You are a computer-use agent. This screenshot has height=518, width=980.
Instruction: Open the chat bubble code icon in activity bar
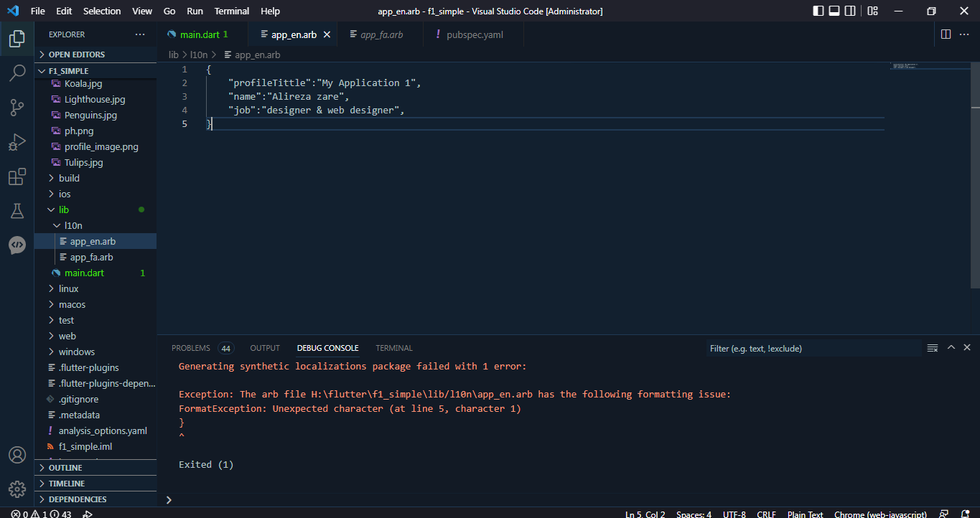[x=17, y=245]
